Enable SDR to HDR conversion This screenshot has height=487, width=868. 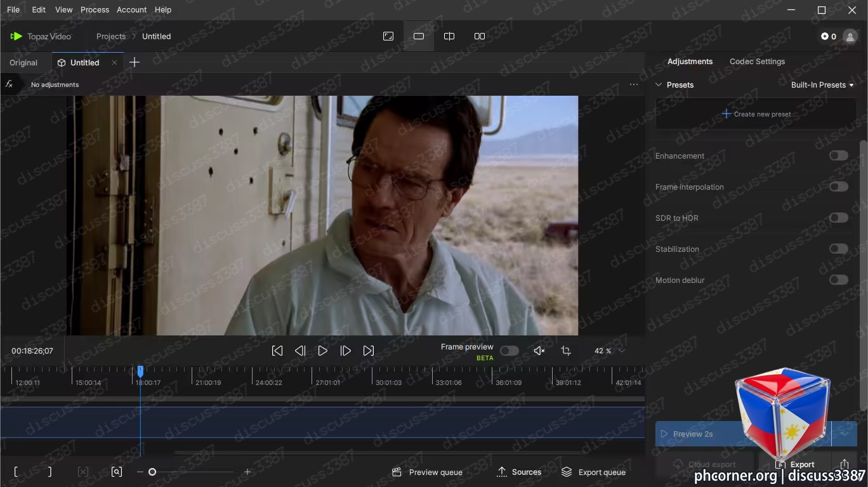point(839,218)
